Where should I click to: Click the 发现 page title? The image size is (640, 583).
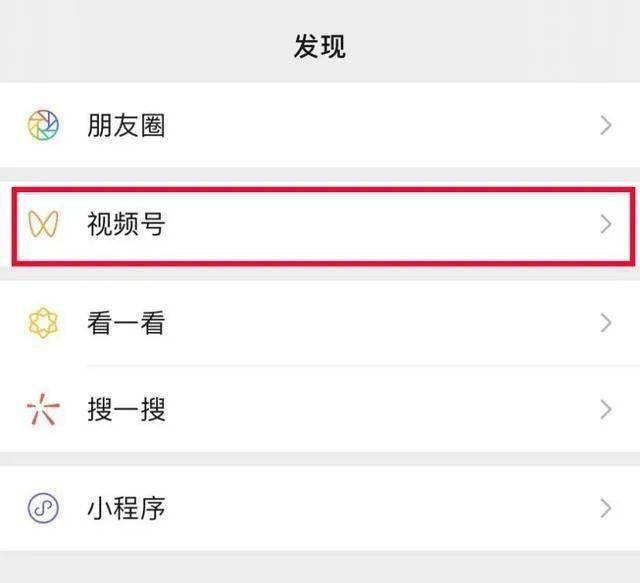tap(320, 46)
